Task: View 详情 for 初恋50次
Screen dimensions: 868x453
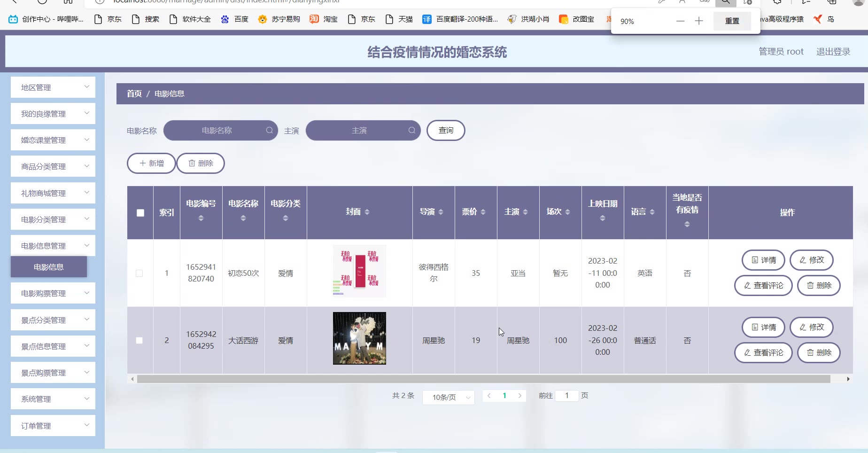Action: pyautogui.click(x=763, y=260)
